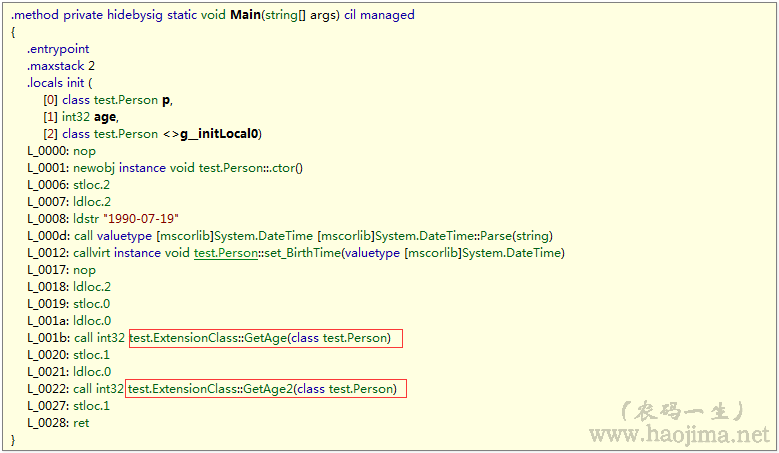Select line L_0027: stloc.1
779x453 pixels.
pyautogui.click(x=69, y=406)
